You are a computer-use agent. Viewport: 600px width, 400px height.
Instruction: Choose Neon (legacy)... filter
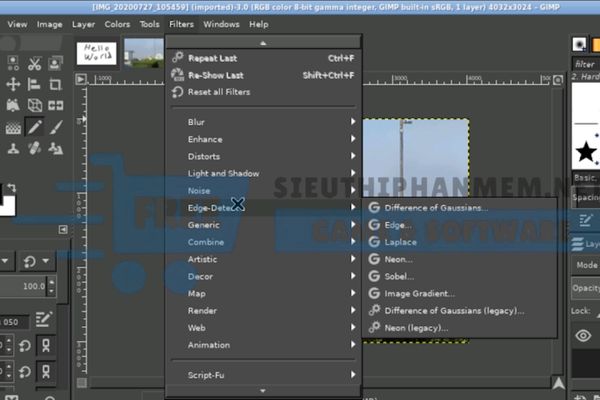459,328
